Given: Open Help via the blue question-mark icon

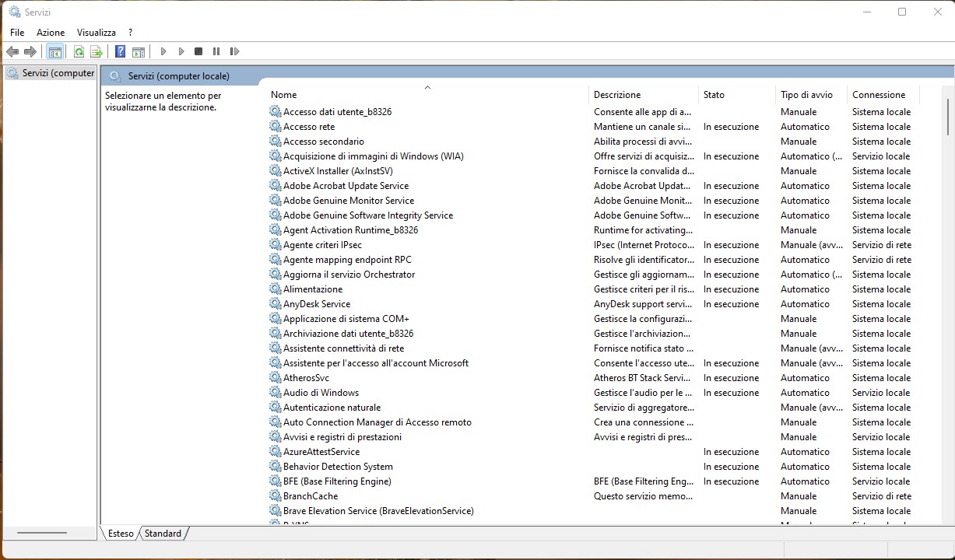Looking at the screenshot, I should pyautogui.click(x=120, y=51).
